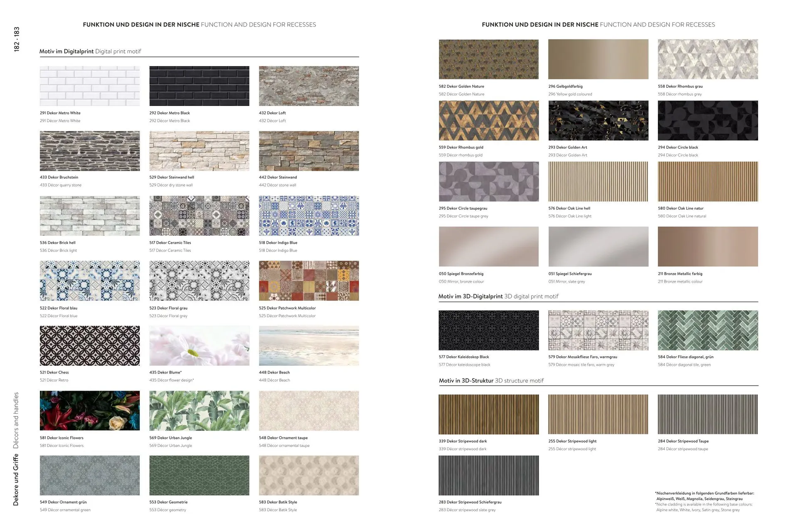Image resolution: width=798 pixels, height=532 pixels.
Task: Click the Dekor Chess pattern swatch
Action: (90, 345)
